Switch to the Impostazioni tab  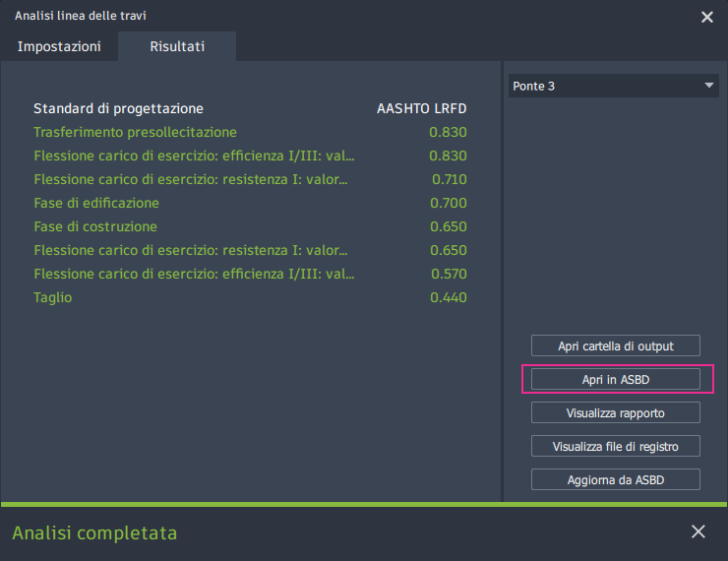coord(59,46)
